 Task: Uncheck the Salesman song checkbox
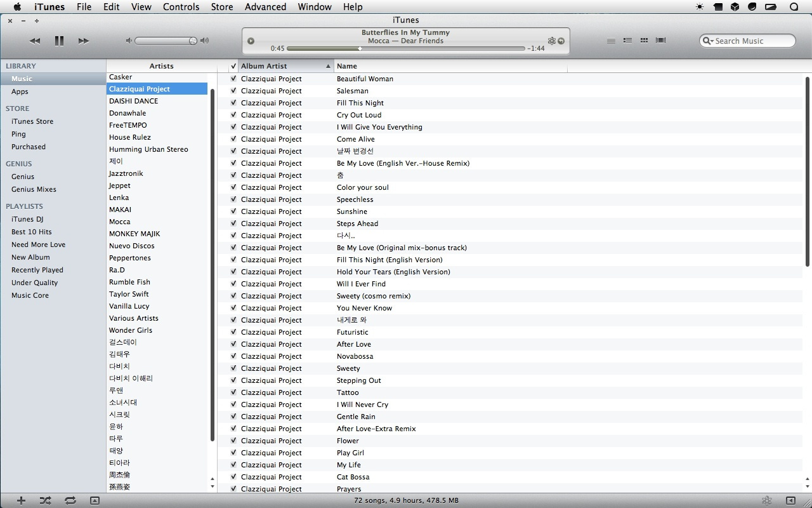[x=233, y=91]
